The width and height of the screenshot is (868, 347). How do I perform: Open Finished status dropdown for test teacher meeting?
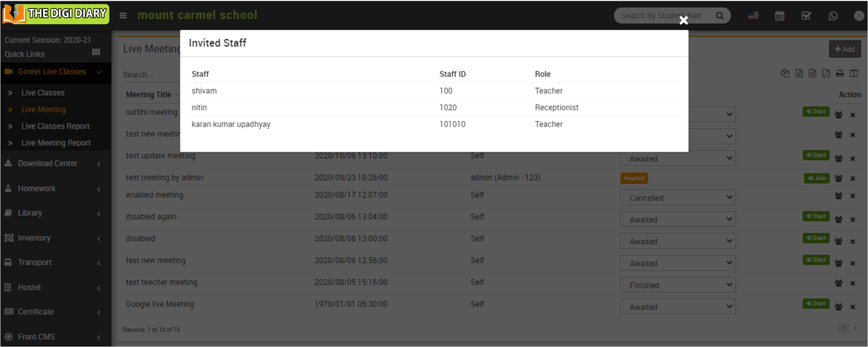pyautogui.click(x=678, y=285)
